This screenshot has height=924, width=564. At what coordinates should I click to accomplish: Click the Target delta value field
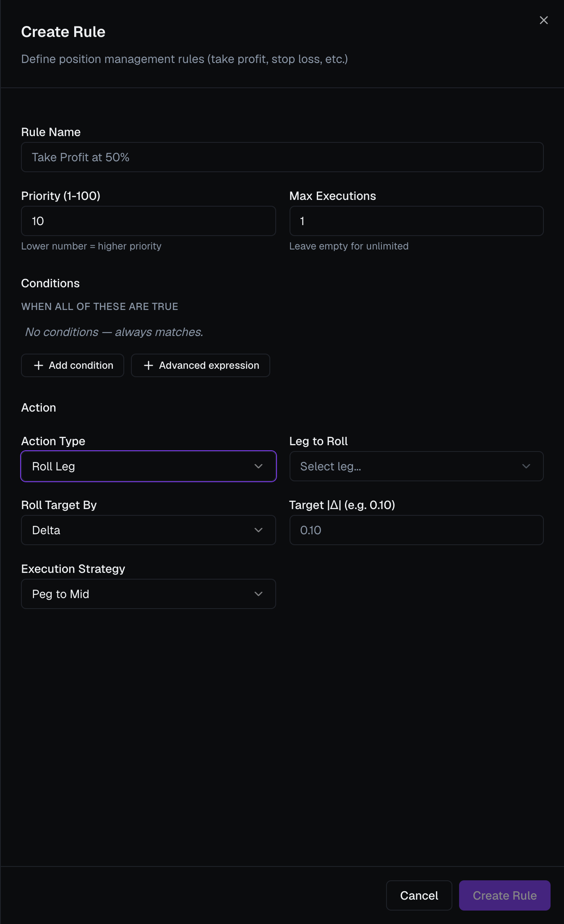click(416, 530)
